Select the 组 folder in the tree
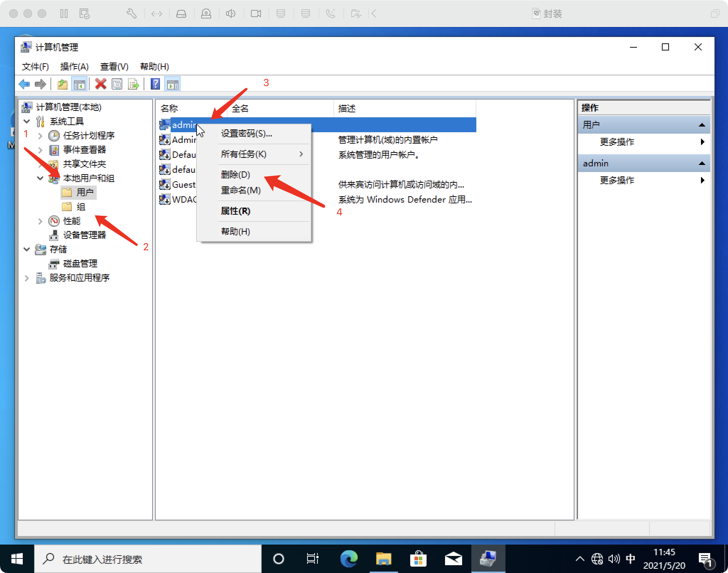728x573 pixels. coord(81,207)
